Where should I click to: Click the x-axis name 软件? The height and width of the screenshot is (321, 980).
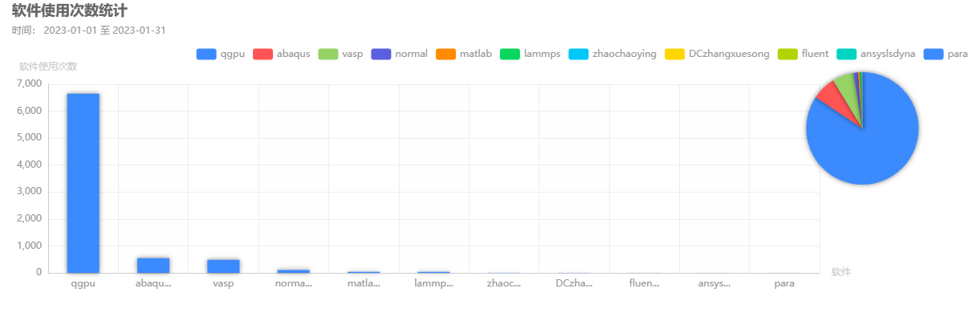coord(841,272)
